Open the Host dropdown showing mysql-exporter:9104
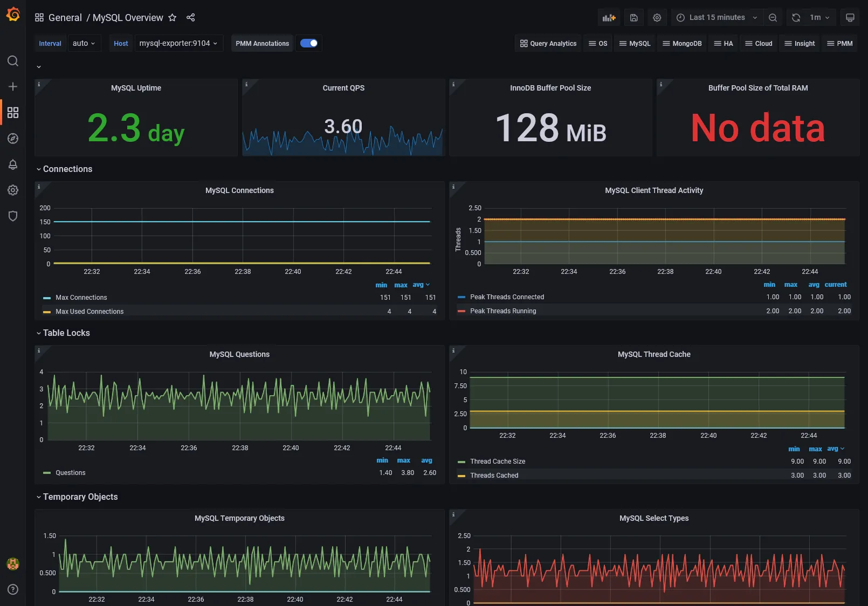Viewport: 868px width, 606px height. point(178,43)
